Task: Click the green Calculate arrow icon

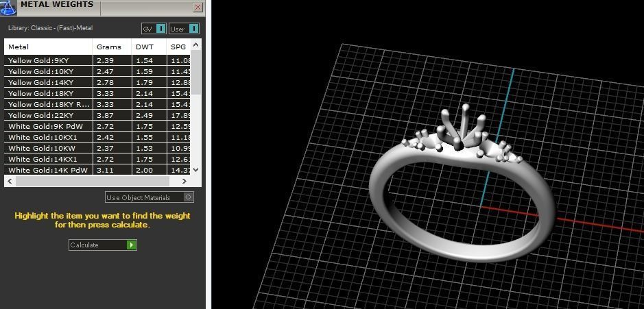Action: click(x=131, y=245)
